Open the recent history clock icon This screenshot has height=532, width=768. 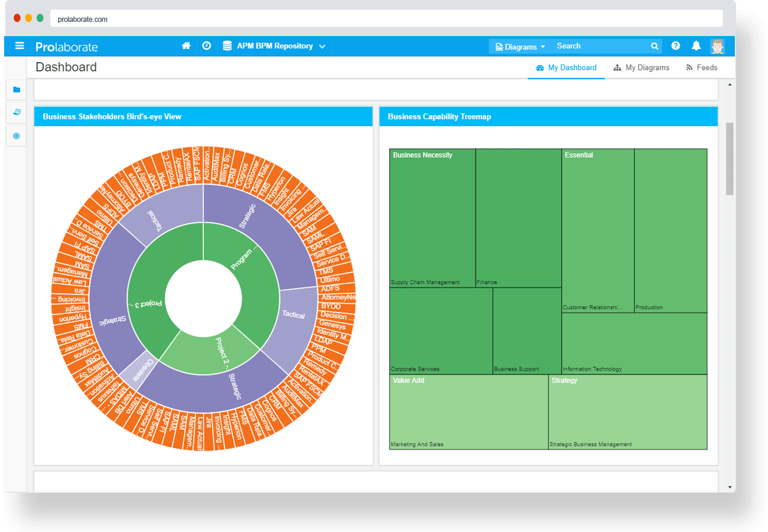coord(206,46)
